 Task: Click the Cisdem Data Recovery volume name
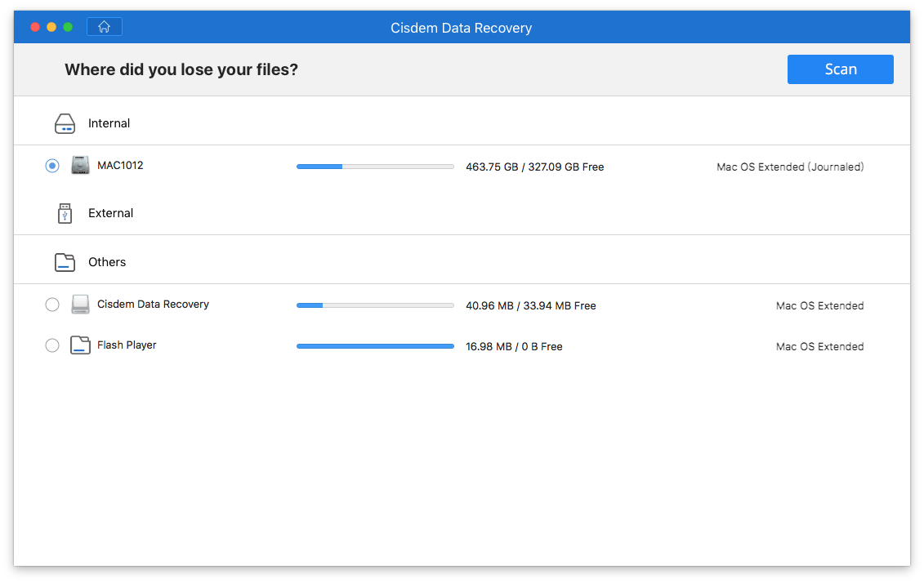click(x=154, y=305)
